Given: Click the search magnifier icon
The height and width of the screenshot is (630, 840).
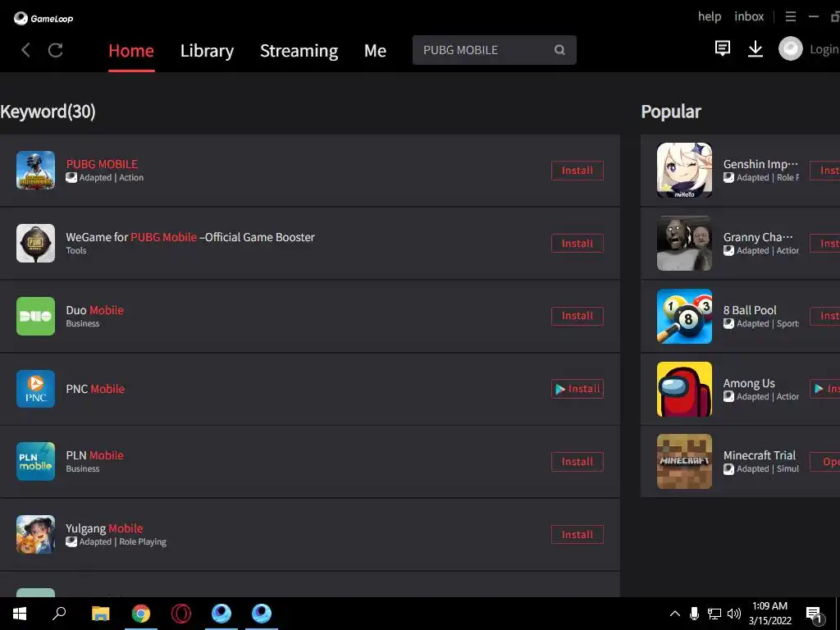Looking at the screenshot, I should tap(559, 50).
